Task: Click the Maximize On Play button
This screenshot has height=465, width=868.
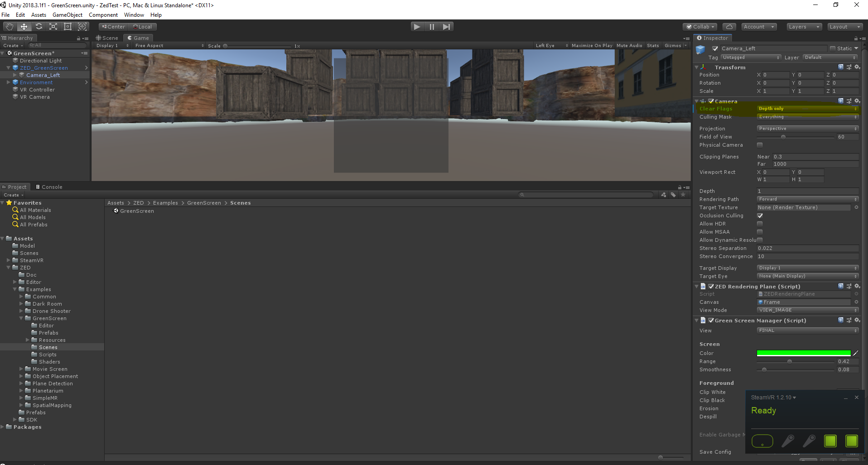Action: 591,45
